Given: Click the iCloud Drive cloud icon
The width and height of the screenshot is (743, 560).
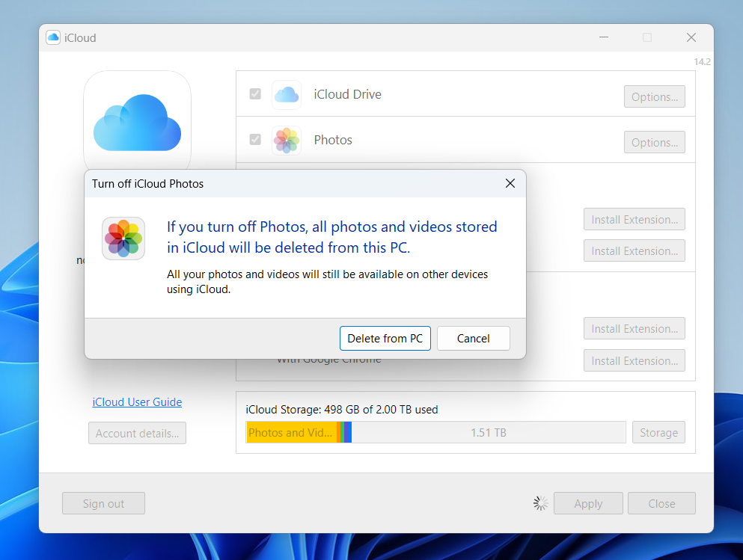Looking at the screenshot, I should (287, 95).
